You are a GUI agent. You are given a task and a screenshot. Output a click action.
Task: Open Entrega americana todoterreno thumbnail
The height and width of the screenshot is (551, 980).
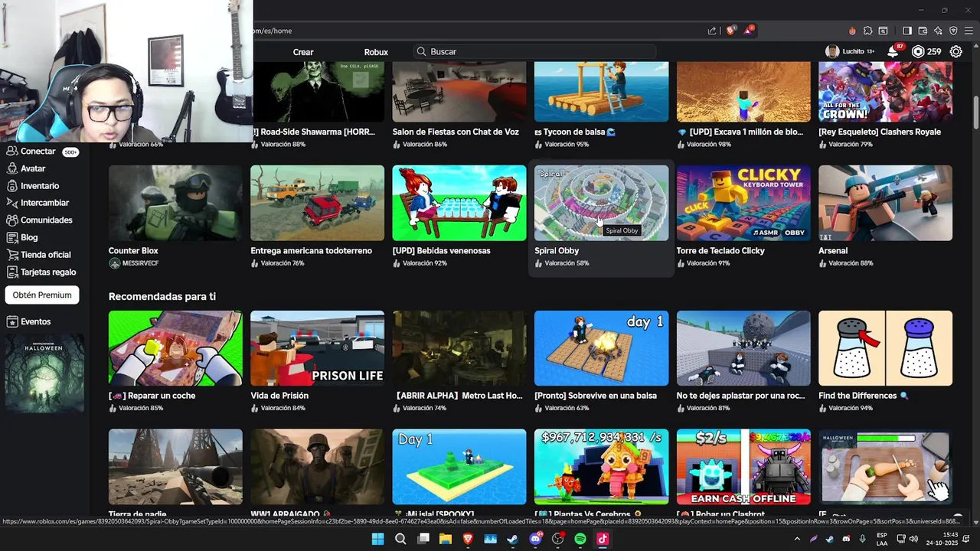[318, 203]
